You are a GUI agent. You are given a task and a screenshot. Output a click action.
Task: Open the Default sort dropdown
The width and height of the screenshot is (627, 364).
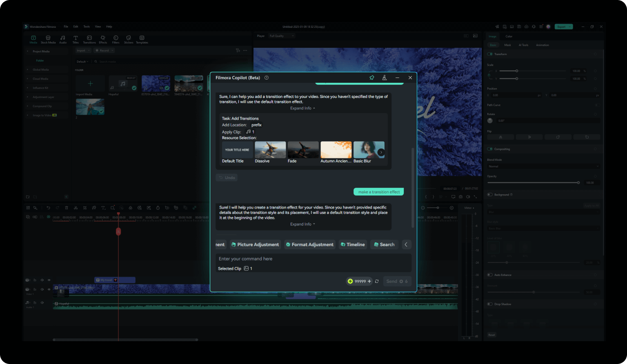click(82, 62)
